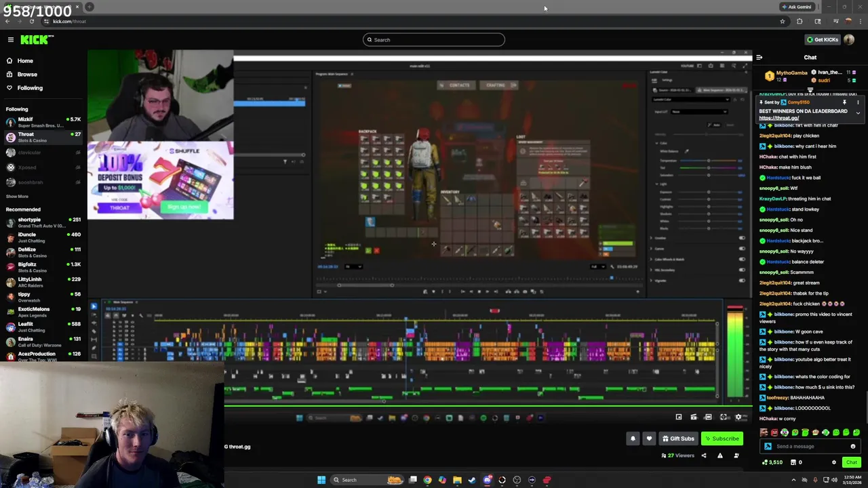
Task: Click Gift Subs button
Action: tap(678, 439)
